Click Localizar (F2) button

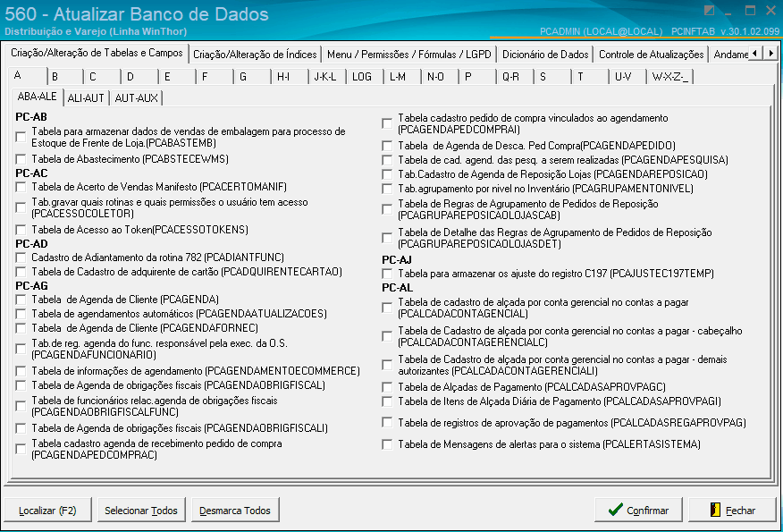click(x=47, y=510)
